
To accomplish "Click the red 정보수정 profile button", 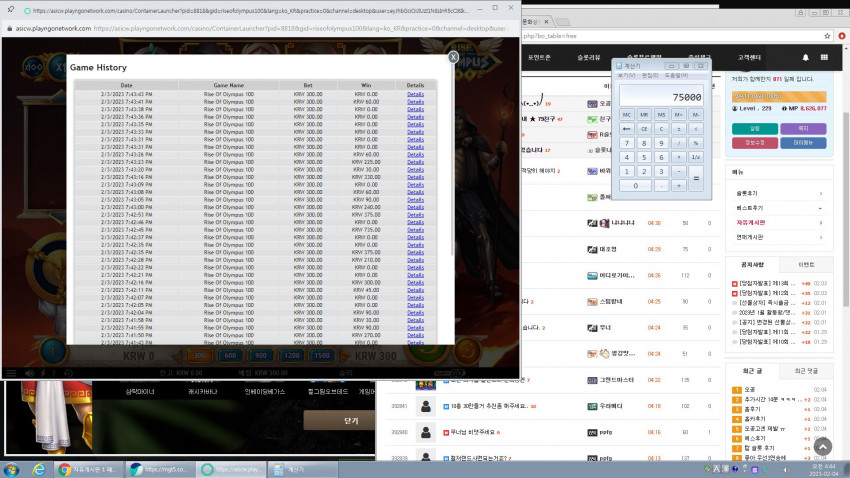I will tap(755, 143).
